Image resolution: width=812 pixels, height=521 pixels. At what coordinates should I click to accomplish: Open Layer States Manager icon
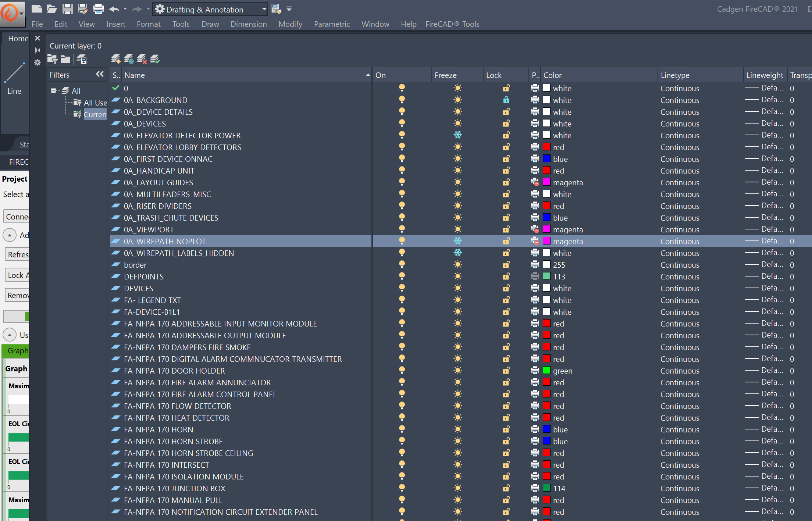pos(81,59)
